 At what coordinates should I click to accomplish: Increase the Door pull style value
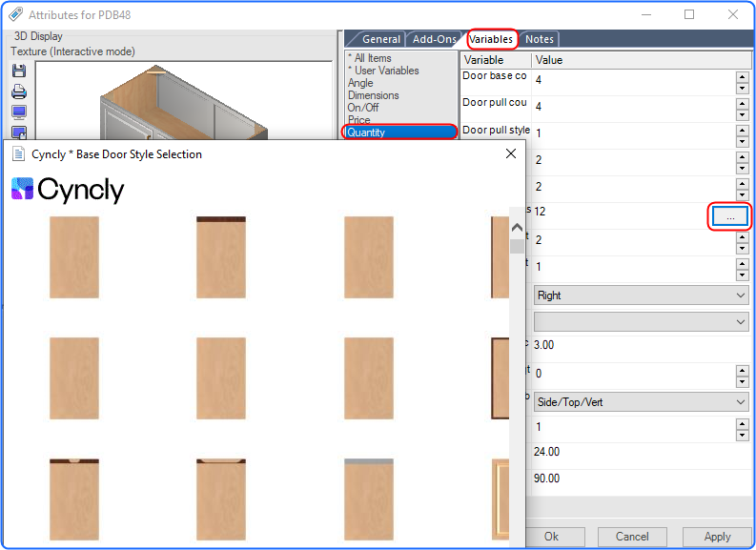point(742,131)
